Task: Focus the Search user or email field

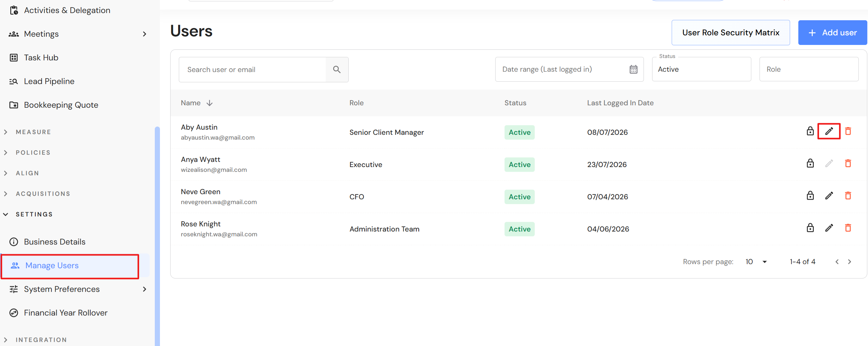Action: pos(252,70)
